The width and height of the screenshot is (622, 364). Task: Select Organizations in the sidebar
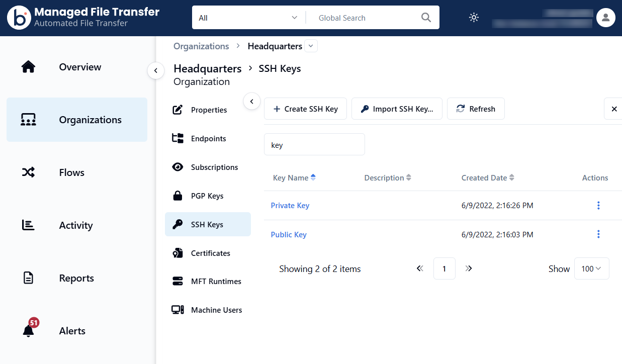tap(77, 120)
